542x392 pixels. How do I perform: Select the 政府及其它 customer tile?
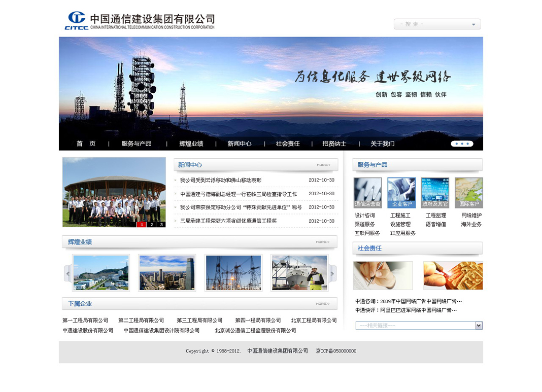click(x=435, y=193)
